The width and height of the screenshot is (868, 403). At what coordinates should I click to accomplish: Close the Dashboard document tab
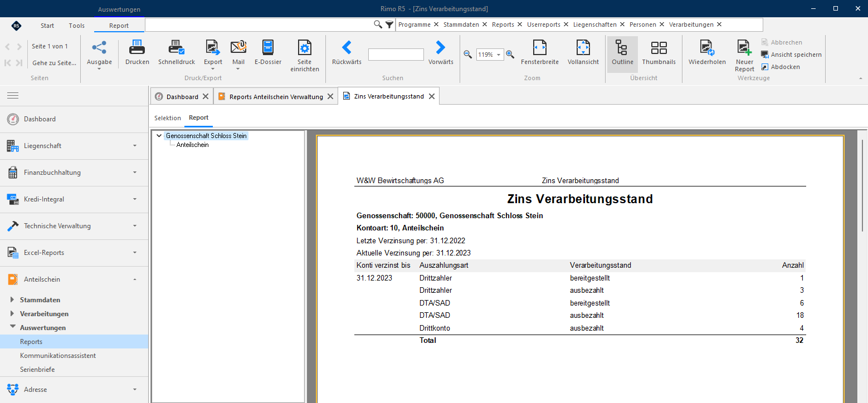(206, 96)
